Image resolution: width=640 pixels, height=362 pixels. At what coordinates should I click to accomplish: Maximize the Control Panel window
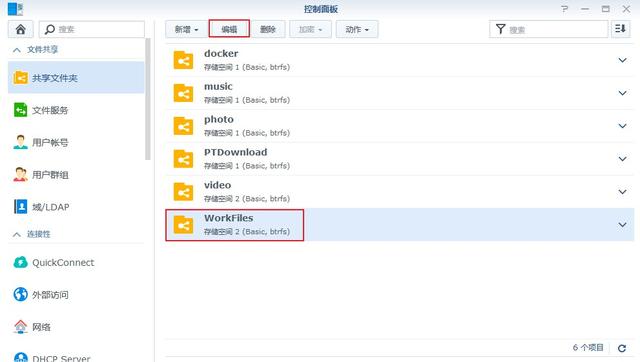coord(606,9)
